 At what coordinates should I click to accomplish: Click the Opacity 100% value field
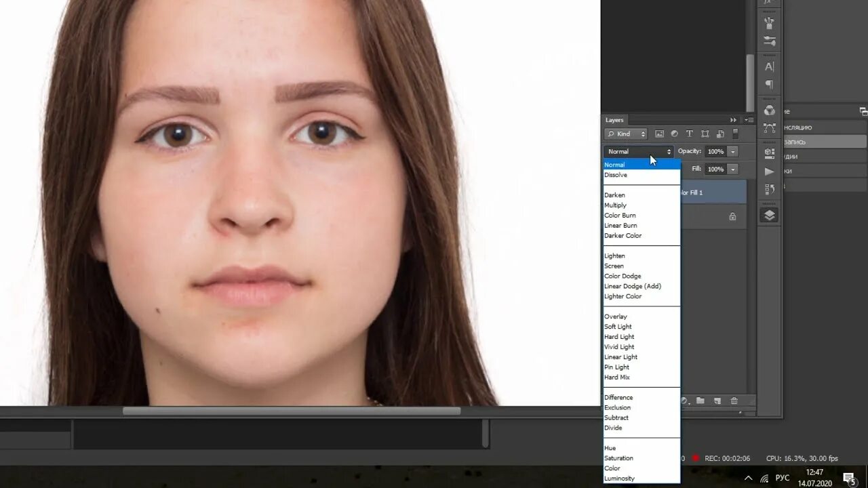[715, 152]
